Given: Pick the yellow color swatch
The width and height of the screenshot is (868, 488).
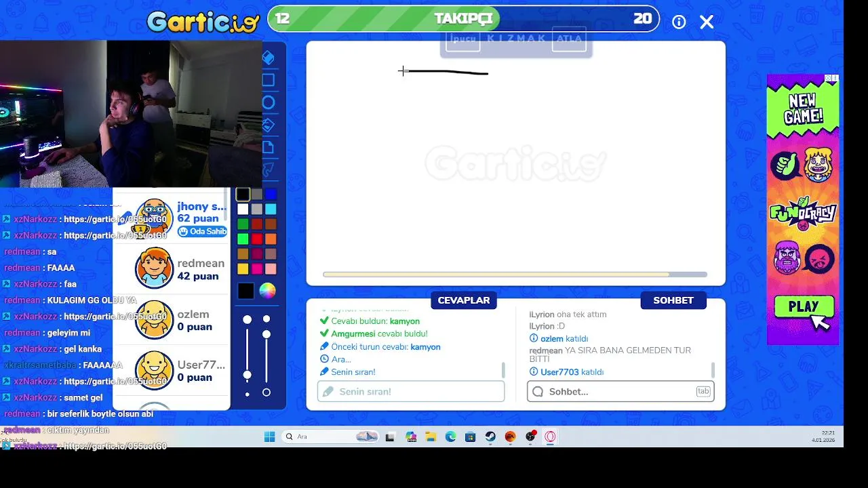Looking at the screenshot, I should (243, 269).
